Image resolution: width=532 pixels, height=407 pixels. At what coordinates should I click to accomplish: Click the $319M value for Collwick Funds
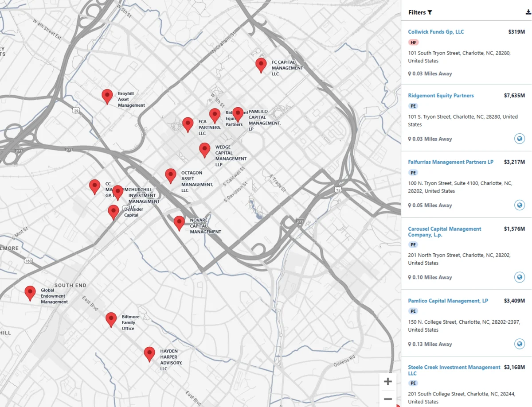click(516, 32)
